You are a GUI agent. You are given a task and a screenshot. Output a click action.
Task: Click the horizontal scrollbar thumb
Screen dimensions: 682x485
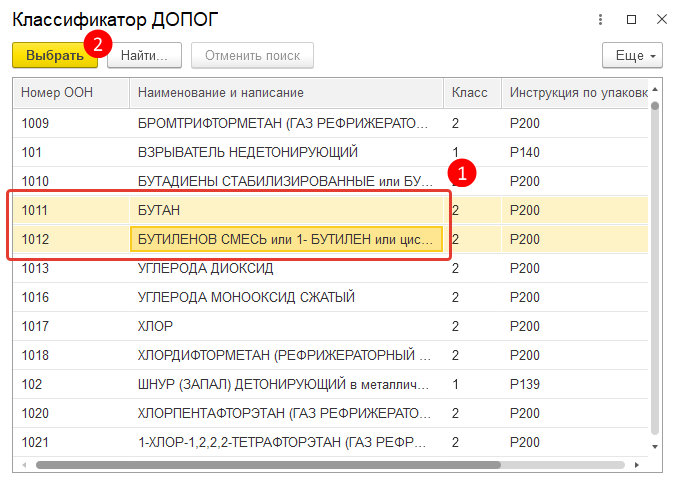click(268, 465)
